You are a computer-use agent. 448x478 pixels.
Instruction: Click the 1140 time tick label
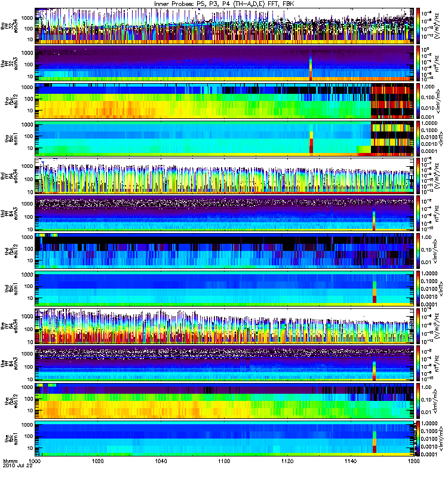pyautogui.click(x=351, y=461)
